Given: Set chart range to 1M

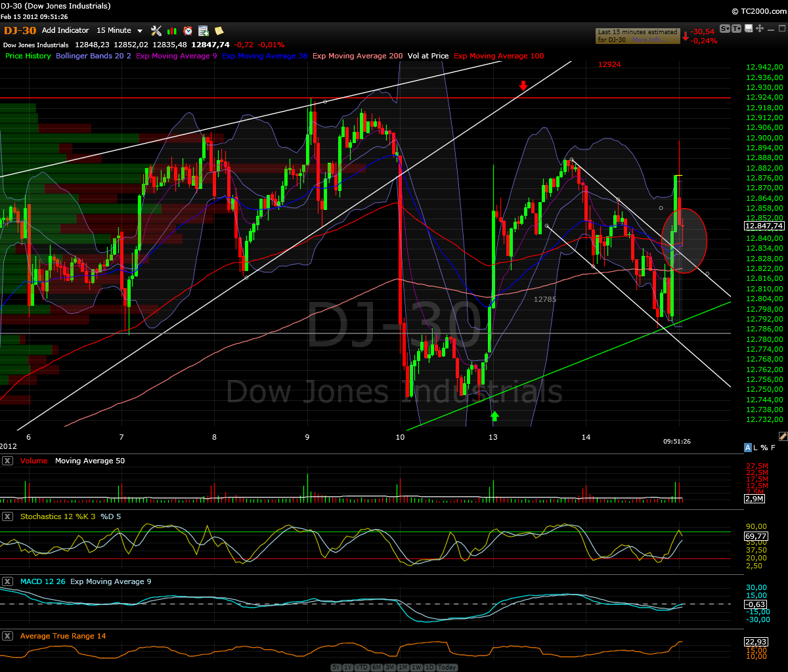Looking at the screenshot, I should (x=403, y=667).
